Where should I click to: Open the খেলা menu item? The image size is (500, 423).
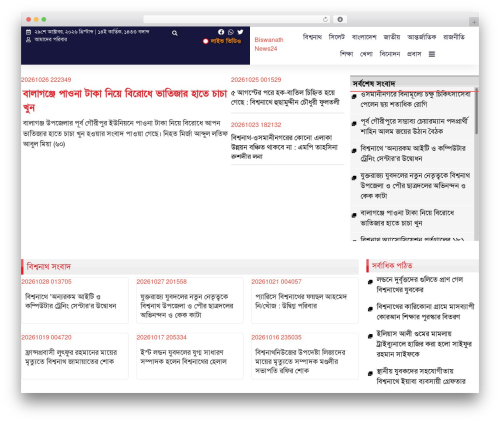[x=366, y=54]
